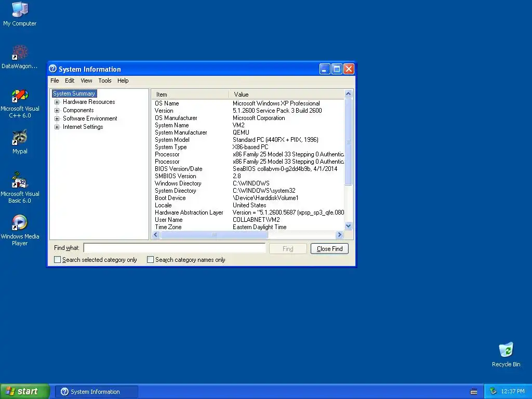Select the System Type row
532x399 pixels.
coord(249,147)
